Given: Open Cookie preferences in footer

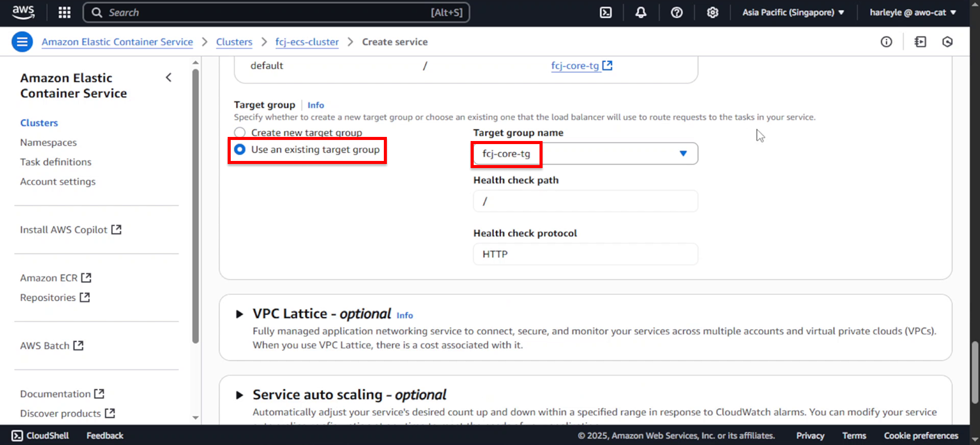Looking at the screenshot, I should tap(921, 435).
